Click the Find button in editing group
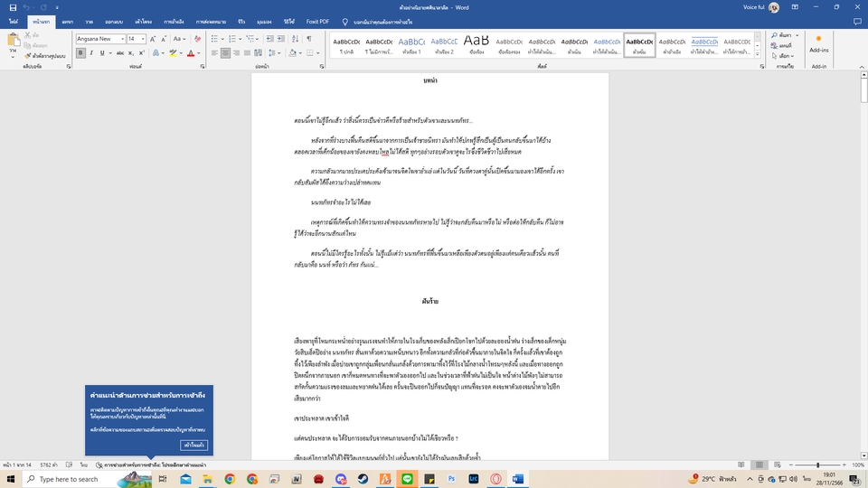868x488 pixels. pos(784,35)
